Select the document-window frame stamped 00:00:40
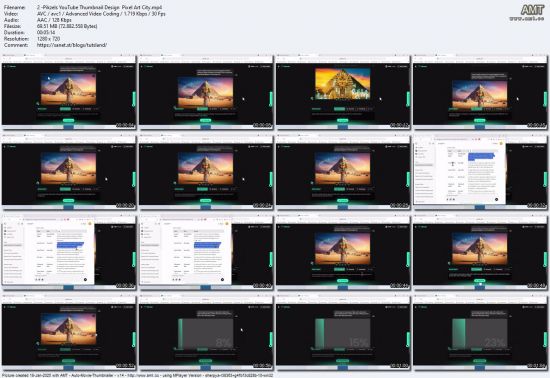The height and width of the screenshot is (378, 550). (206, 253)
